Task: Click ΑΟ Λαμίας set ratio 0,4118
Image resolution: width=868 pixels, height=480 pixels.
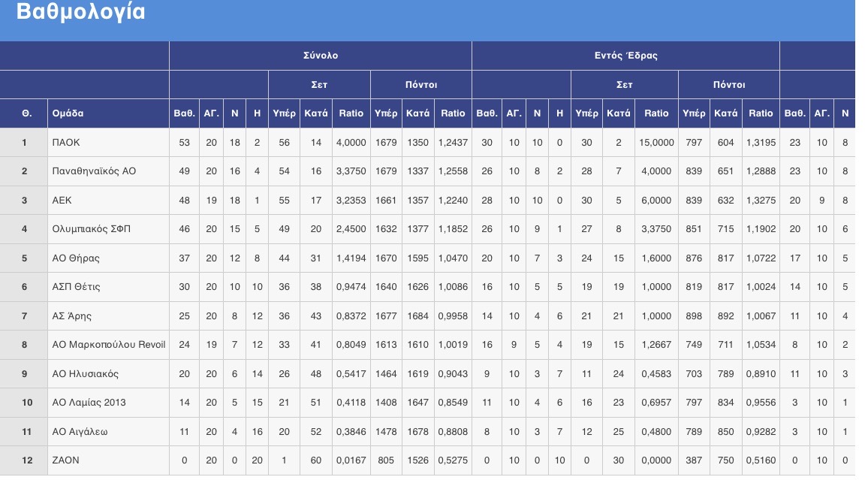Action: coord(351,403)
